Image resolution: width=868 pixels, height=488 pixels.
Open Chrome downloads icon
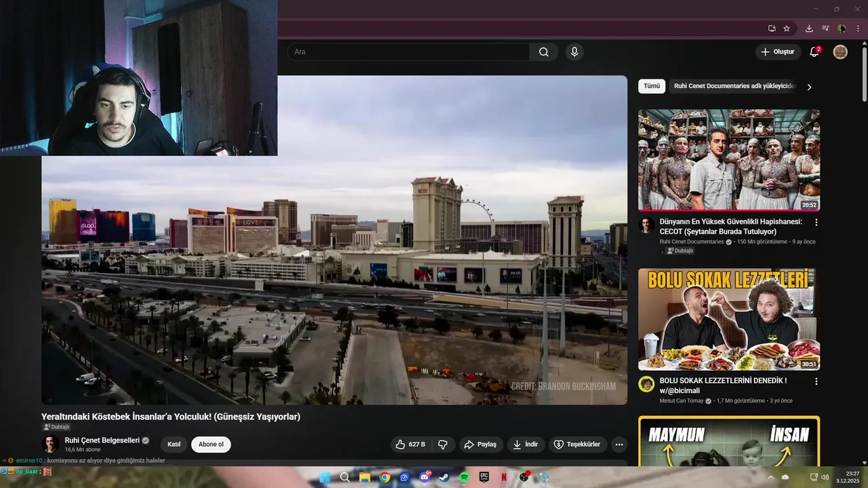tap(809, 28)
